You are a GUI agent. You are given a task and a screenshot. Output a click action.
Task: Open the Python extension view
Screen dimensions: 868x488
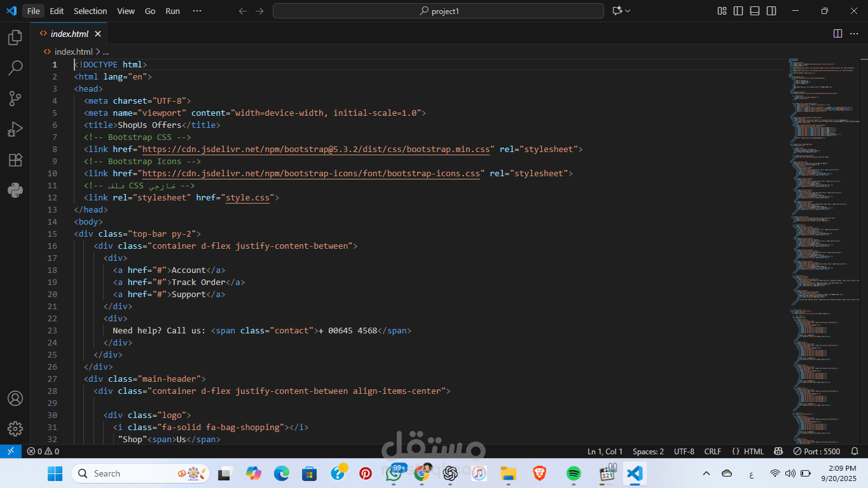tap(15, 190)
